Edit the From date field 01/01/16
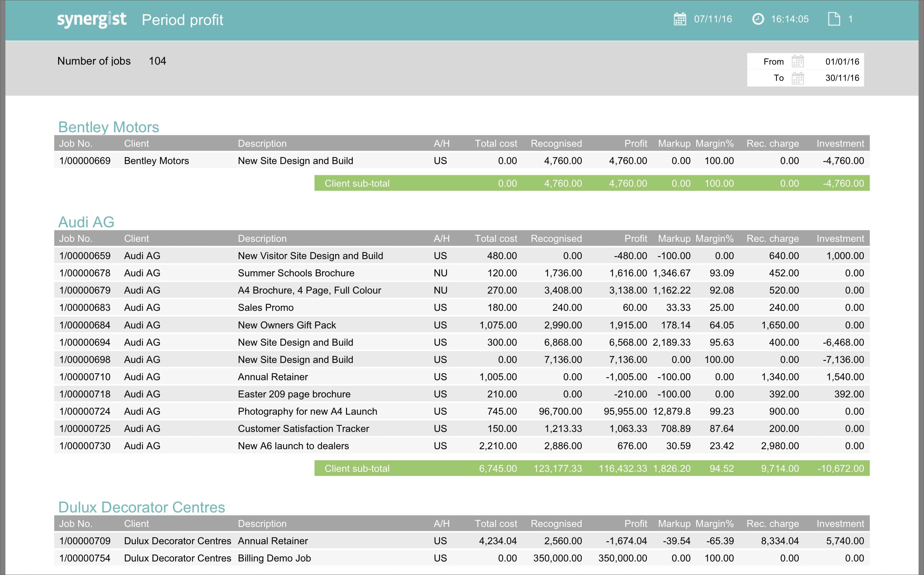The width and height of the screenshot is (924, 575). click(x=842, y=62)
